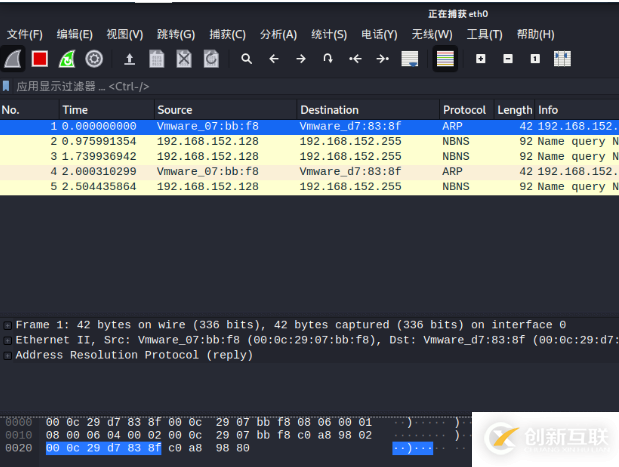Expand the Frame 1 details tree
Viewport: 619px width, 467px height.
[8, 326]
